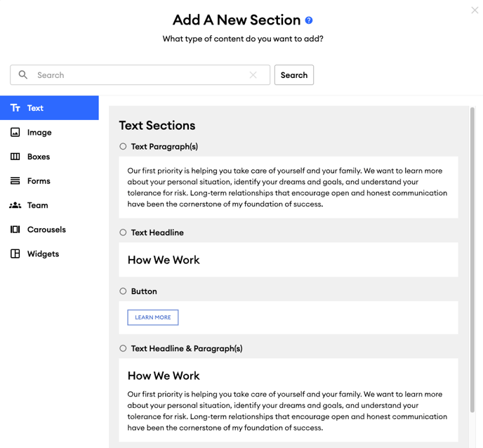Click the Image category icon

pyautogui.click(x=15, y=132)
